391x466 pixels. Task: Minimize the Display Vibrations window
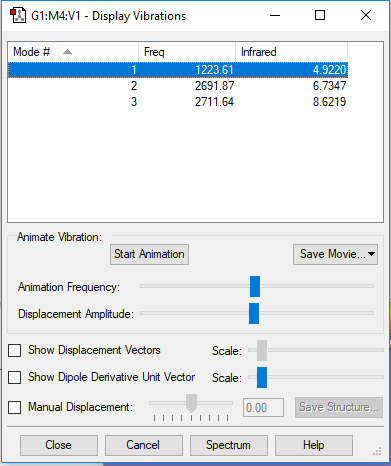coord(275,15)
